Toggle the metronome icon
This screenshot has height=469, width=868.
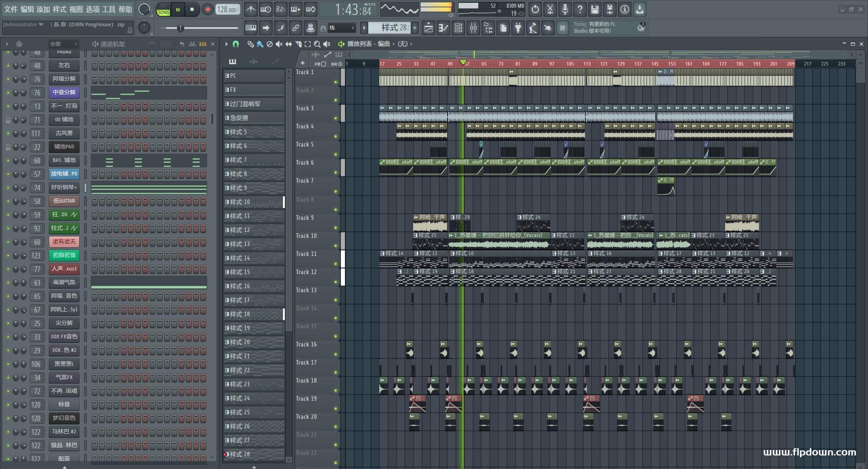pos(250,9)
